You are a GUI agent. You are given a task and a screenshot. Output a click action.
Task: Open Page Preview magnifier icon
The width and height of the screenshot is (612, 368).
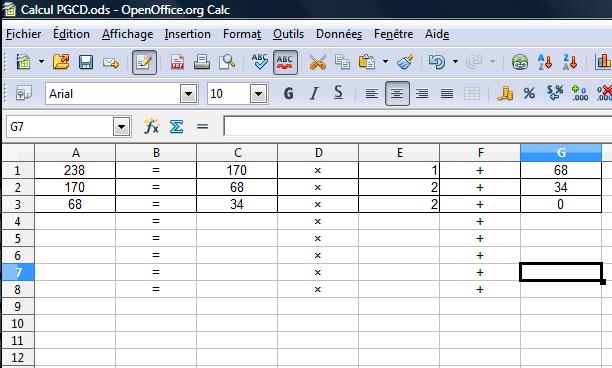(227, 62)
